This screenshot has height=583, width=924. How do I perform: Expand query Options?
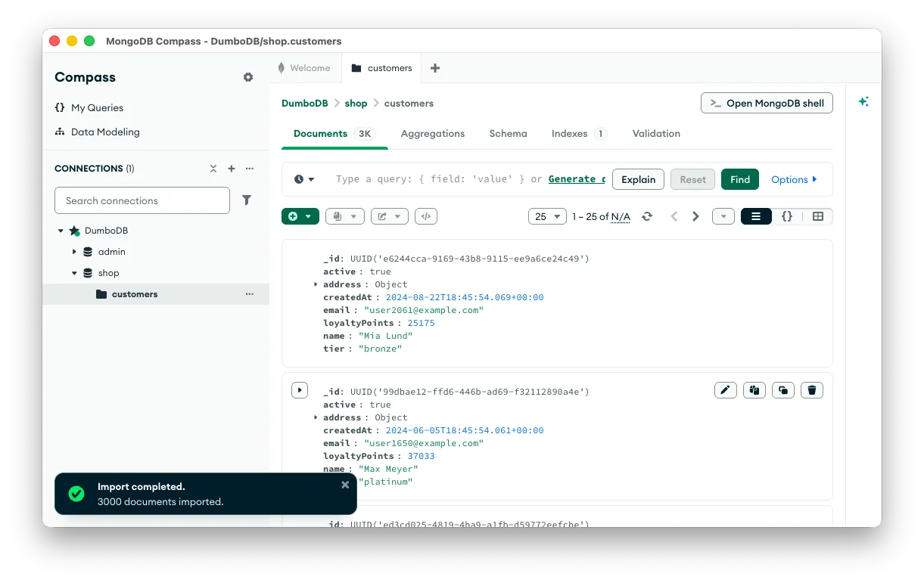794,179
